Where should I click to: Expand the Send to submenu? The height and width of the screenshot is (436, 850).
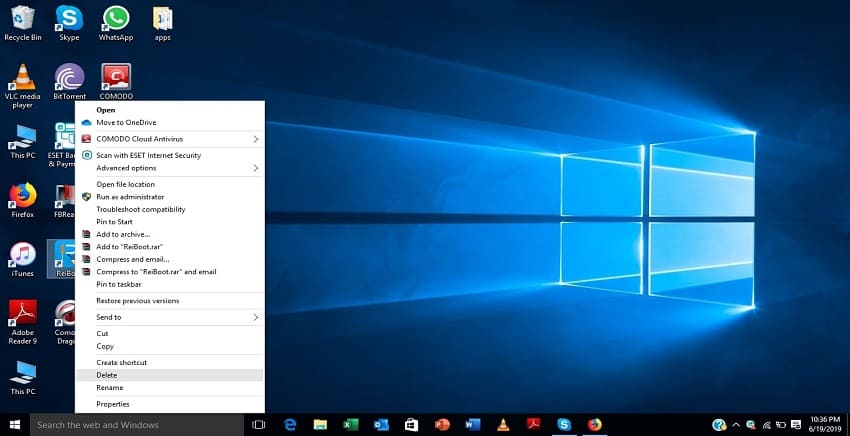(x=170, y=317)
